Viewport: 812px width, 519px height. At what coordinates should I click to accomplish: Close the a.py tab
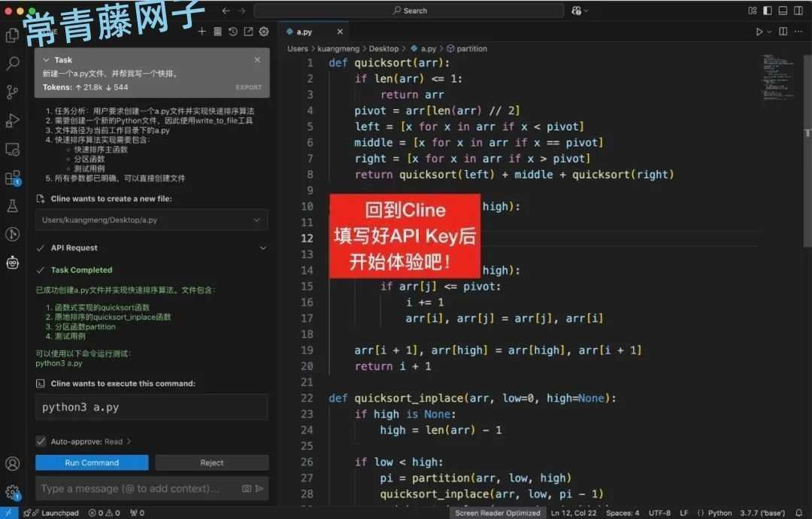[340, 32]
